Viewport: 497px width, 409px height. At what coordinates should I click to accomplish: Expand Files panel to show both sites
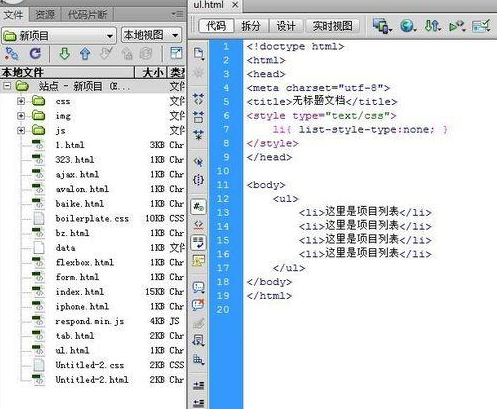pyautogui.click(x=176, y=53)
